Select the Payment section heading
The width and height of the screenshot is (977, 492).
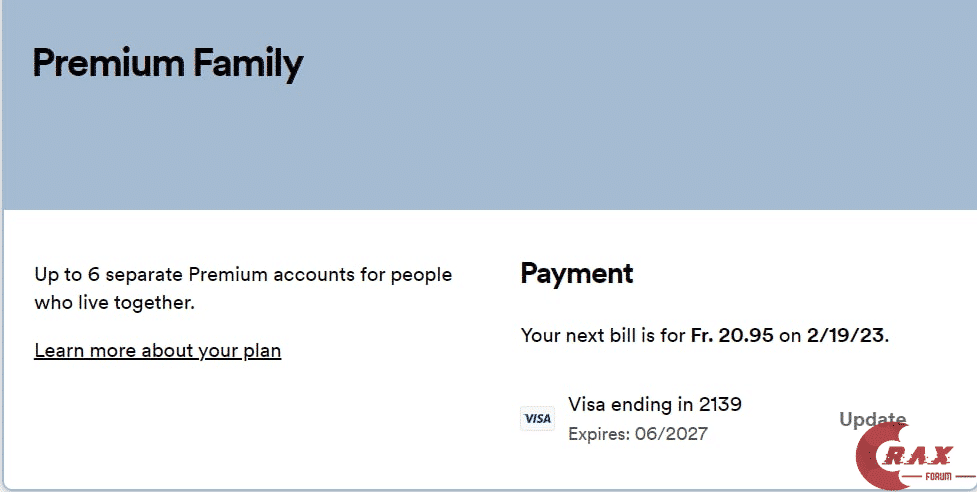577,274
